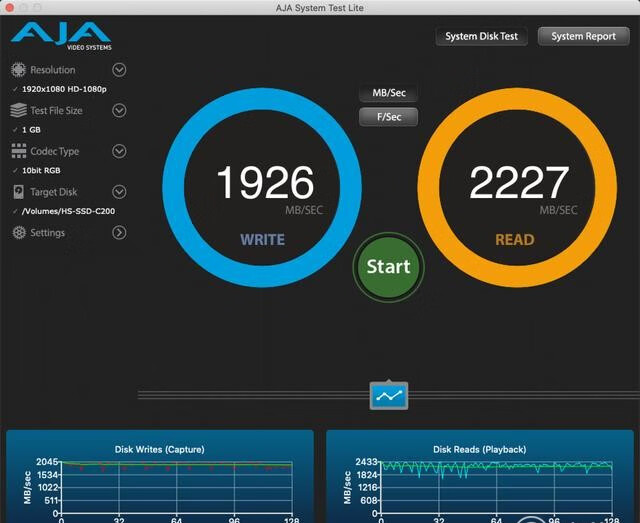Screen dimensions: 640x523
Task: Click the 1926 write speed value
Action: (265, 182)
